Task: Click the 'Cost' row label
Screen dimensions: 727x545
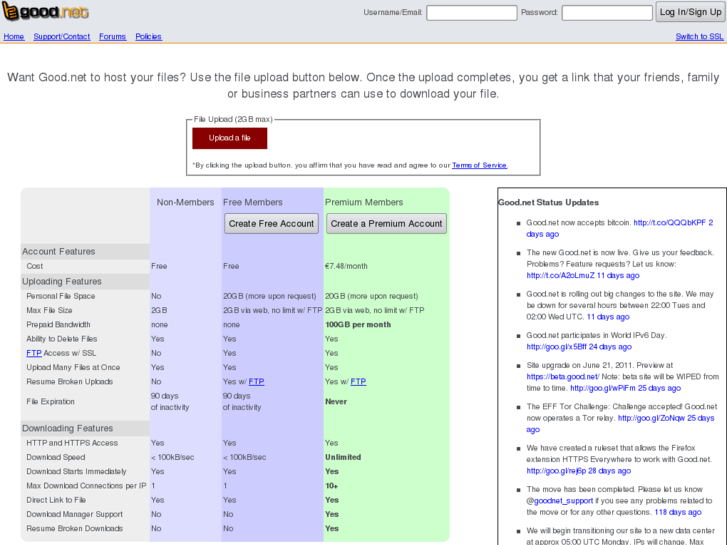Action: (35, 266)
